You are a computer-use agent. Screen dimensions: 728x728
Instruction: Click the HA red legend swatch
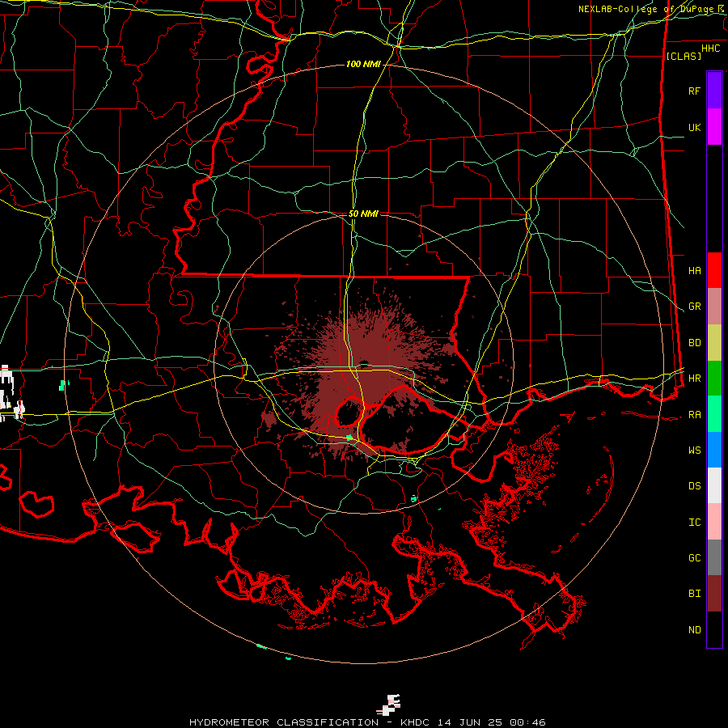pyautogui.click(x=714, y=270)
